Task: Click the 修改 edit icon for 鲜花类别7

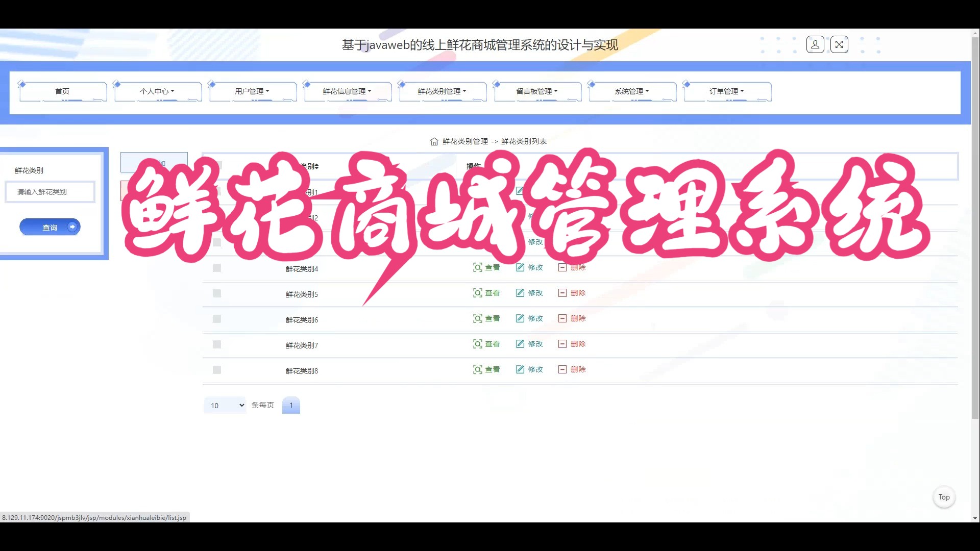Action: click(x=520, y=344)
